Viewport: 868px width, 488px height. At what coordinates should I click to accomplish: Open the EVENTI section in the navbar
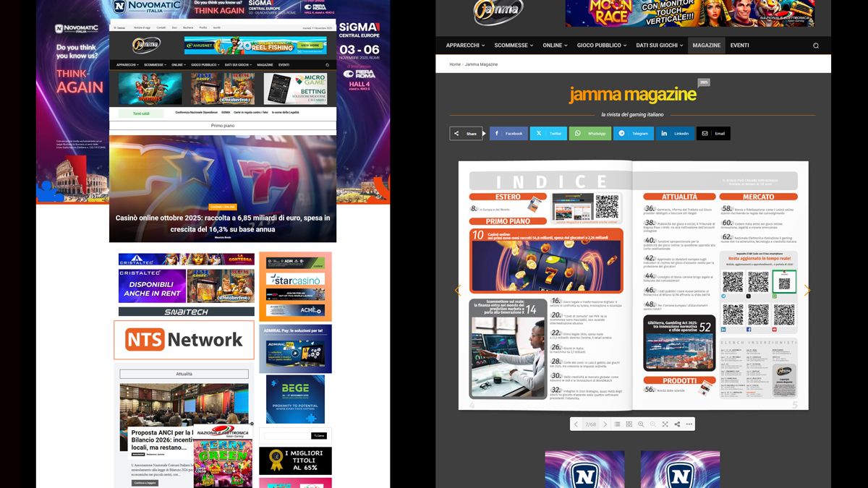pos(739,45)
